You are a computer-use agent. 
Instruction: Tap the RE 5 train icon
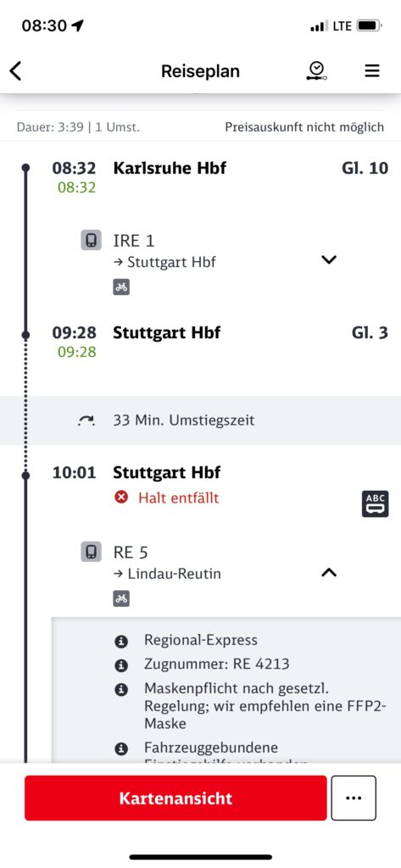click(x=91, y=552)
